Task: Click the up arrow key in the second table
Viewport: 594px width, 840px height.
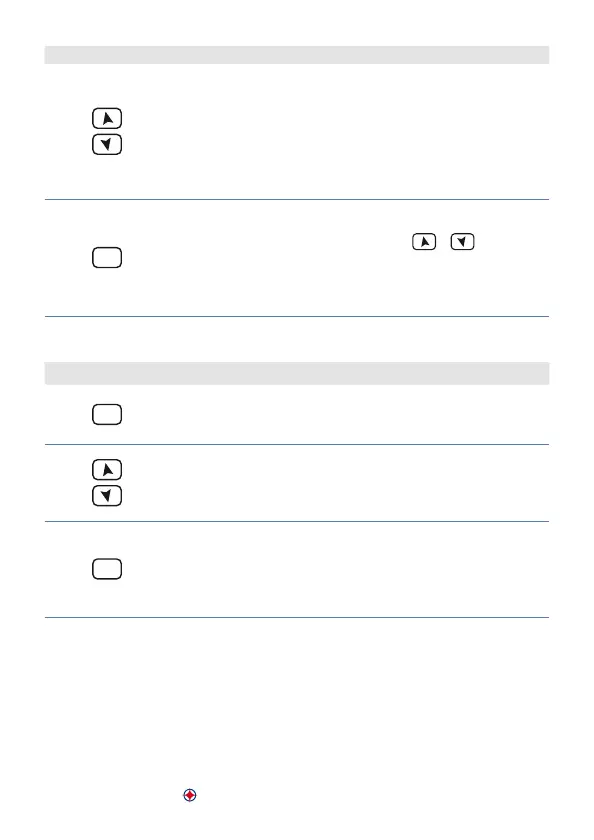Action: coord(107,470)
